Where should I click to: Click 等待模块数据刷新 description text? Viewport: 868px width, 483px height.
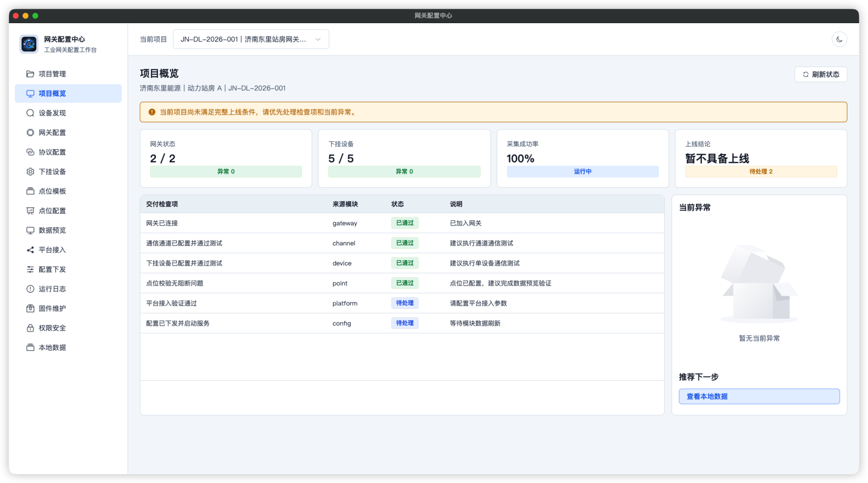(x=475, y=323)
